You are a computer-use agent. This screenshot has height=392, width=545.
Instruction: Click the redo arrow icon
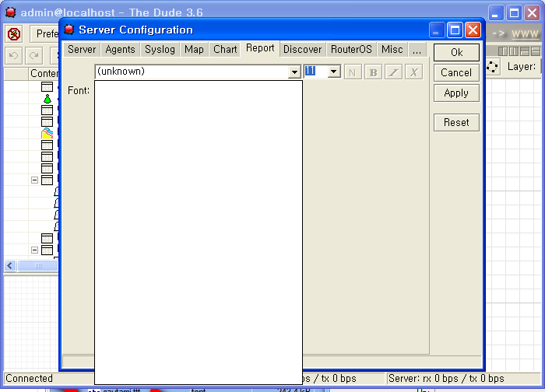click(34, 55)
